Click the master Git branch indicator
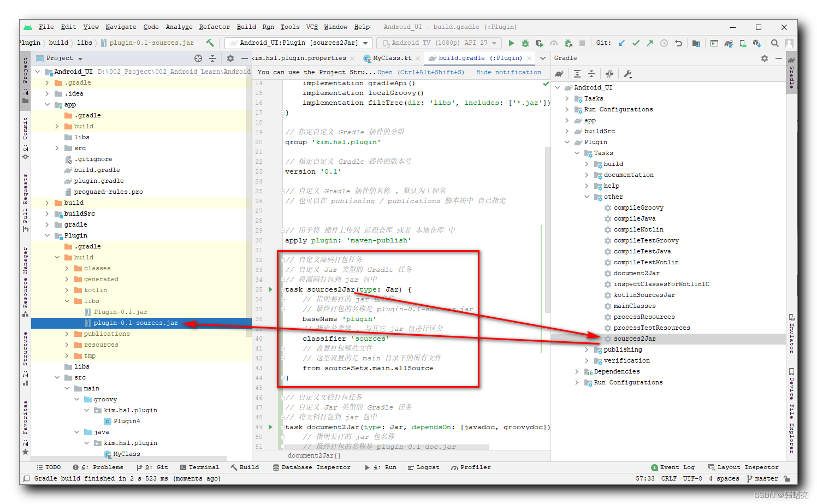Image resolution: width=817 pixels, height=504 pixels. (x=762, y=478)
